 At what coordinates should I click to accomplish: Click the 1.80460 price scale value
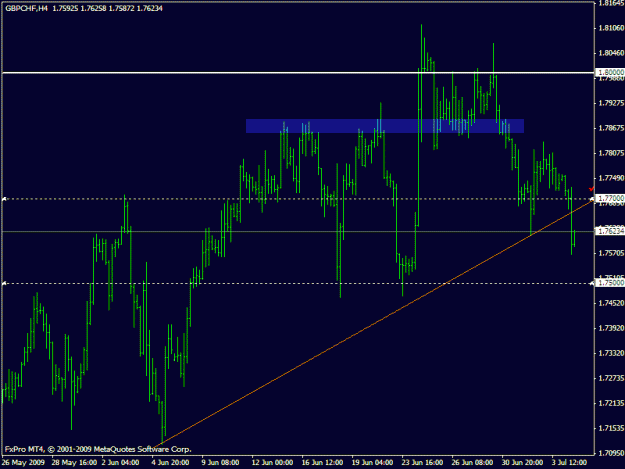tap(611, 53)
